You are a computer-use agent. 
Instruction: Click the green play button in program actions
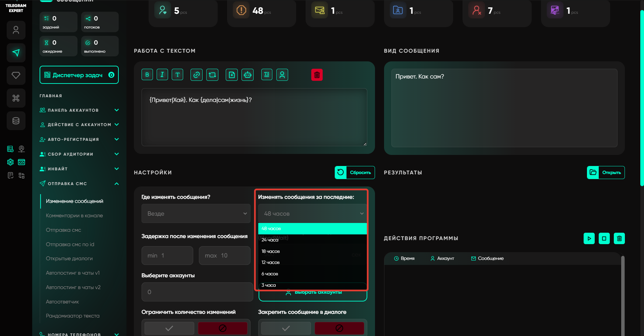tap(589, 238)
